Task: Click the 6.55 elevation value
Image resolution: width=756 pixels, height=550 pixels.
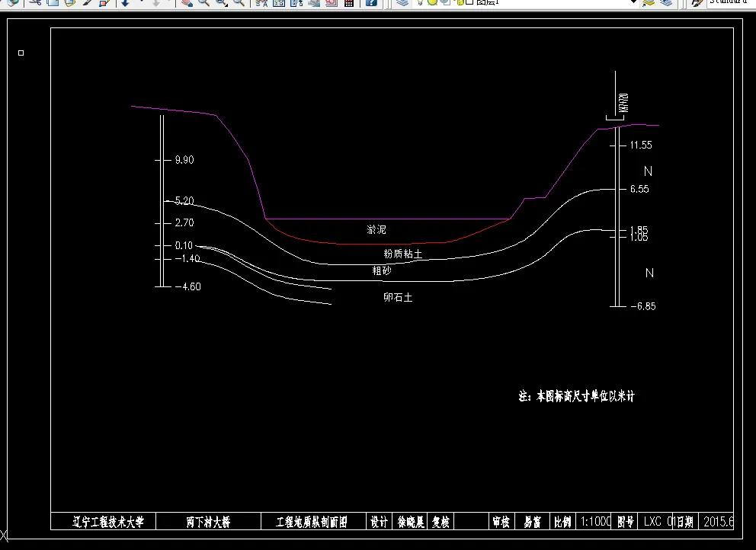Action: tap(640, 189)
